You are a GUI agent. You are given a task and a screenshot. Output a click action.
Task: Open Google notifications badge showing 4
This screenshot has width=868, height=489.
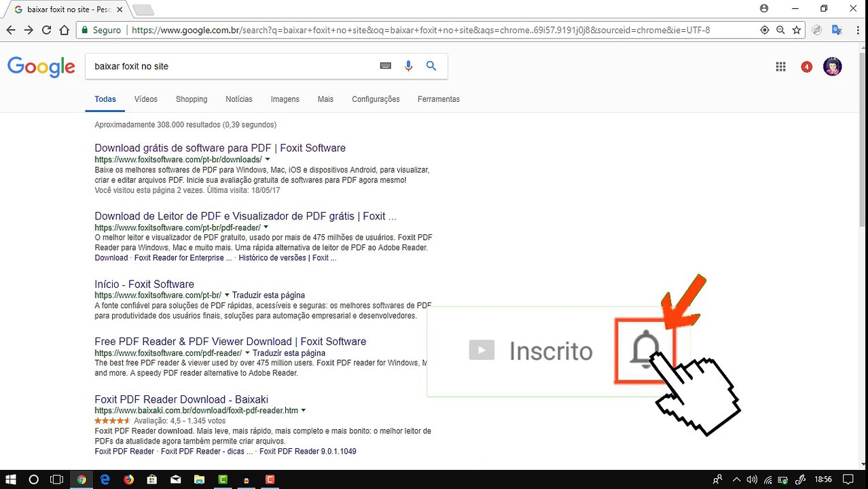pyautogui.click(x=806, y=67)
